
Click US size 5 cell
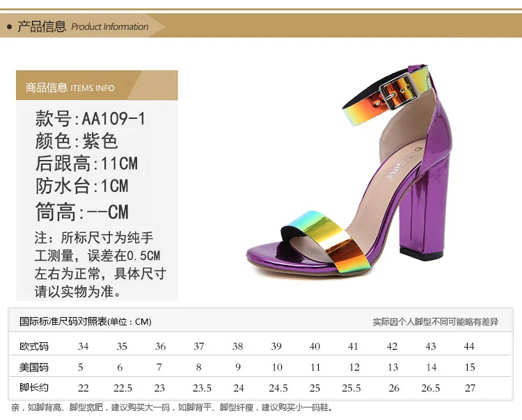coord(81,367)
